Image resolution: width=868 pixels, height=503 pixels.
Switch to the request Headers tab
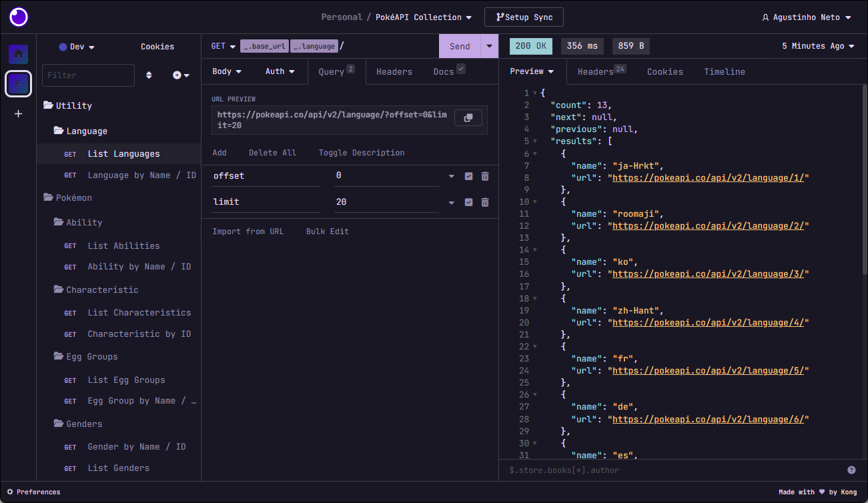394,71
